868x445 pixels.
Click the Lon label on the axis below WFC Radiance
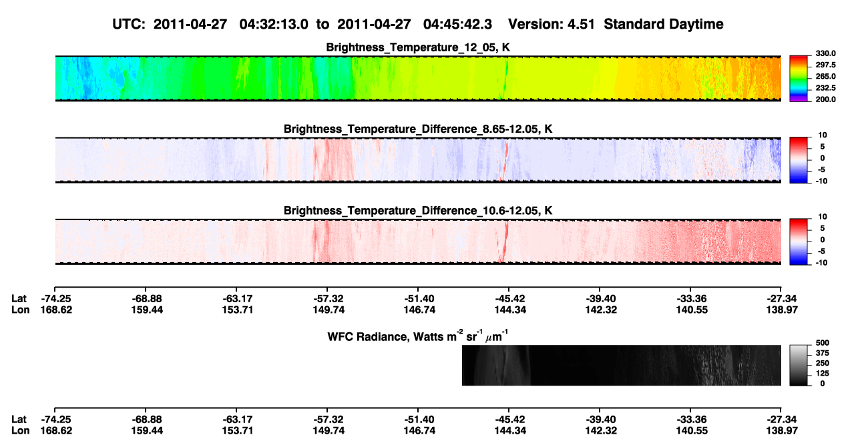pos(20,430)
